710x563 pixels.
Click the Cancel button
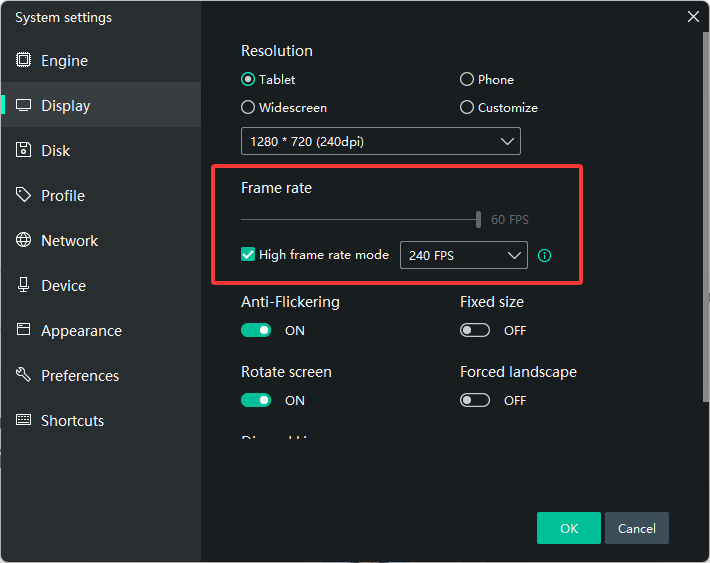point(636,528)
